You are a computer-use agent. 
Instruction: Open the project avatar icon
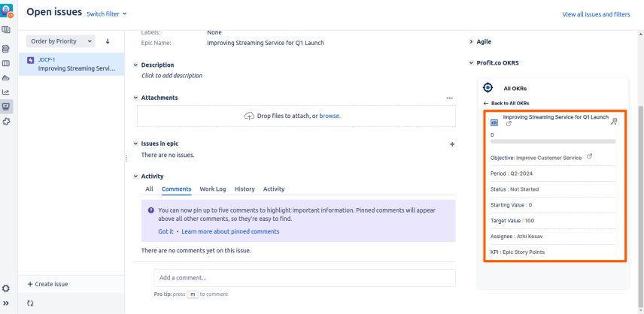(7, 11)
